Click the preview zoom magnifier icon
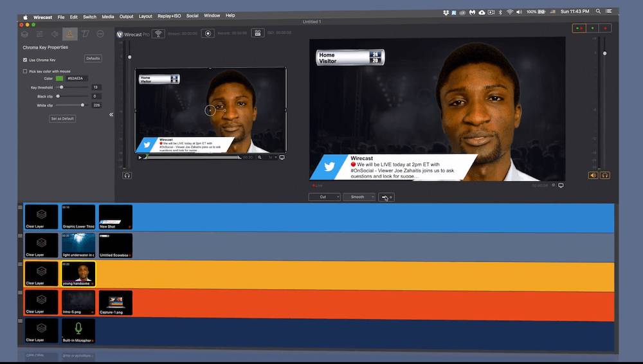This screenshot has height=364, width=643. click(x=260, y=158)
